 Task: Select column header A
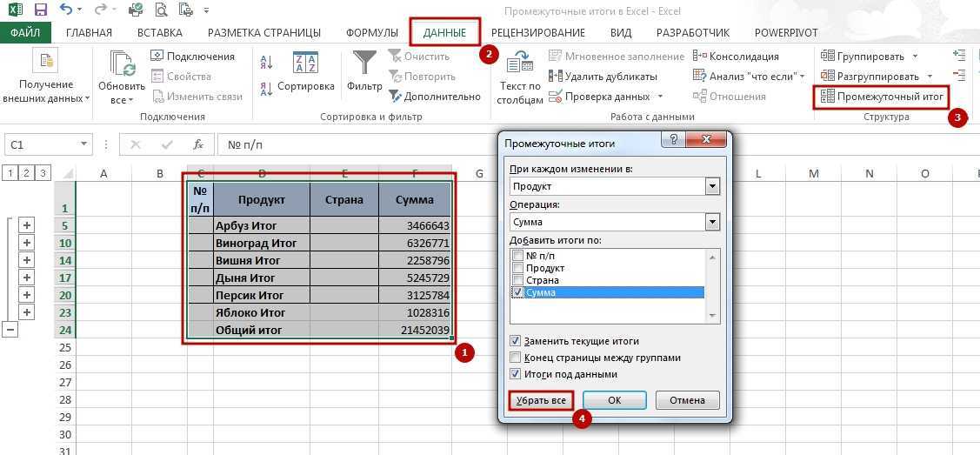pos(103,174)
